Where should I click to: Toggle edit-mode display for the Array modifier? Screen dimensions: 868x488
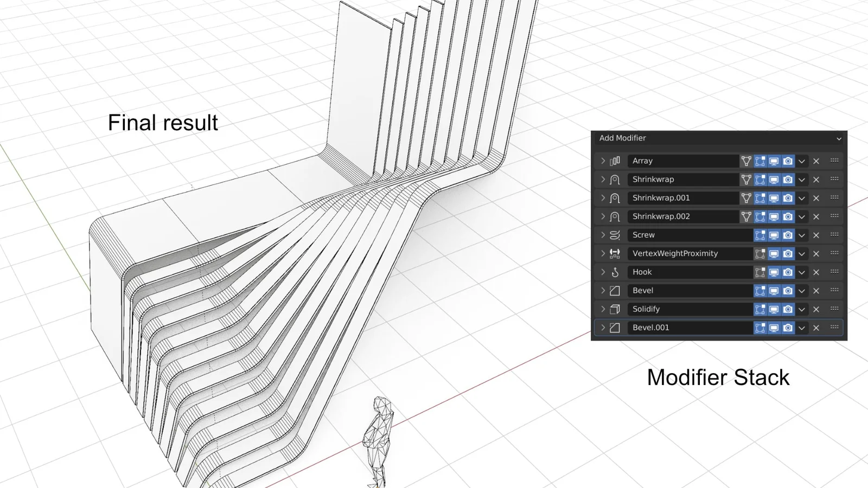point(759,160)
